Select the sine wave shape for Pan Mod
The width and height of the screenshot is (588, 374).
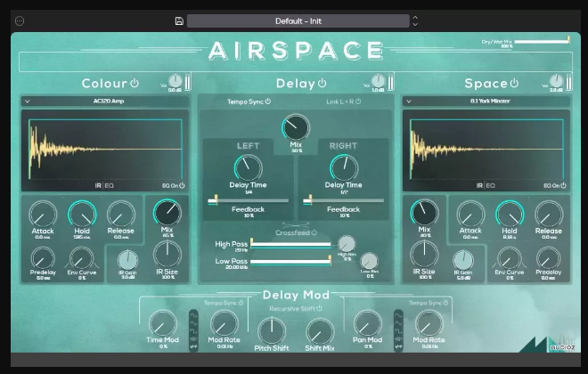click(x=398, y=315)
